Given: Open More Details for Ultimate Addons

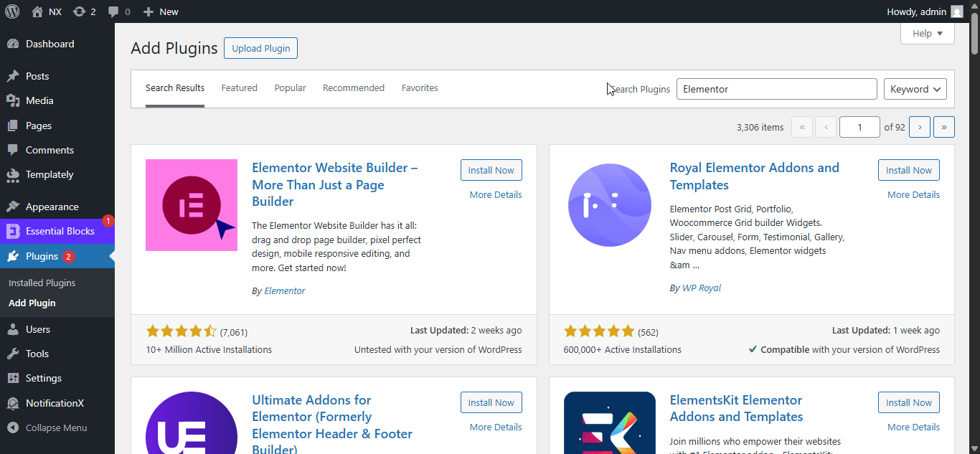Looking at the screenshot, I should click(496, 427).
